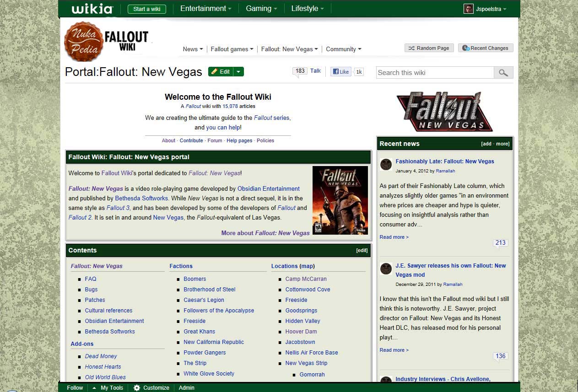Open the About link

[168, 140]
